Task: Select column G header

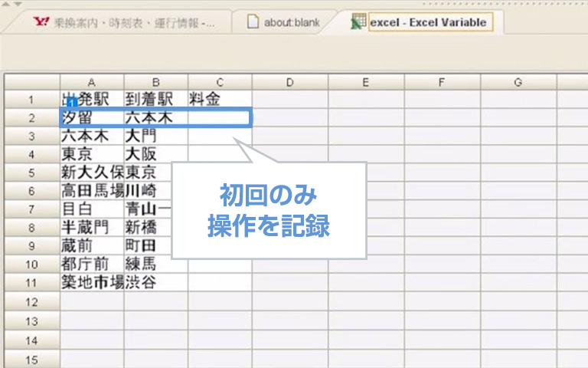Action: tap(518, 82)
